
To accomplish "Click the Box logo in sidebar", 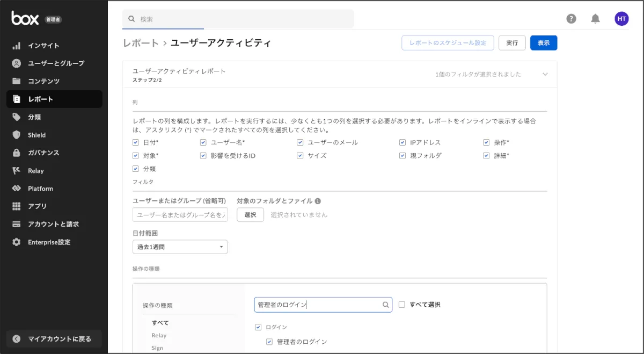I will [25, 18].
